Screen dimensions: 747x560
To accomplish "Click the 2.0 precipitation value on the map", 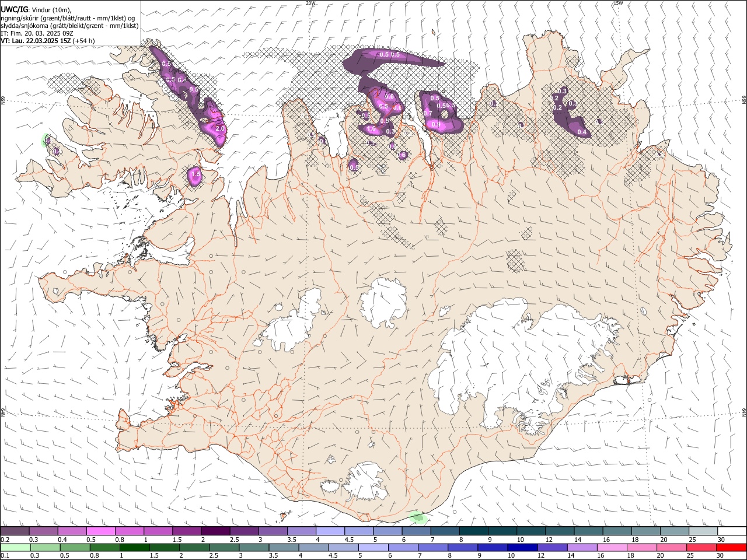I will pyautogui.click(x=220, y=128).
